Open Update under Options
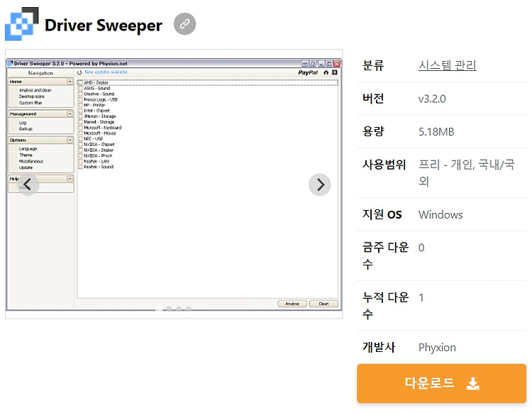This screenshot has width=532, height=413. tap(26, 167)
